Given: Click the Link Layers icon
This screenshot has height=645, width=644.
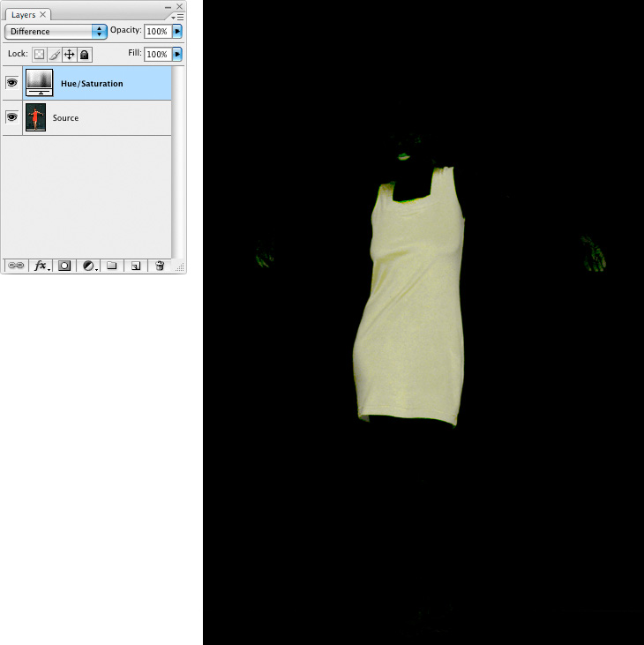Looking at the screenshot, I should [x=16, y=266].
